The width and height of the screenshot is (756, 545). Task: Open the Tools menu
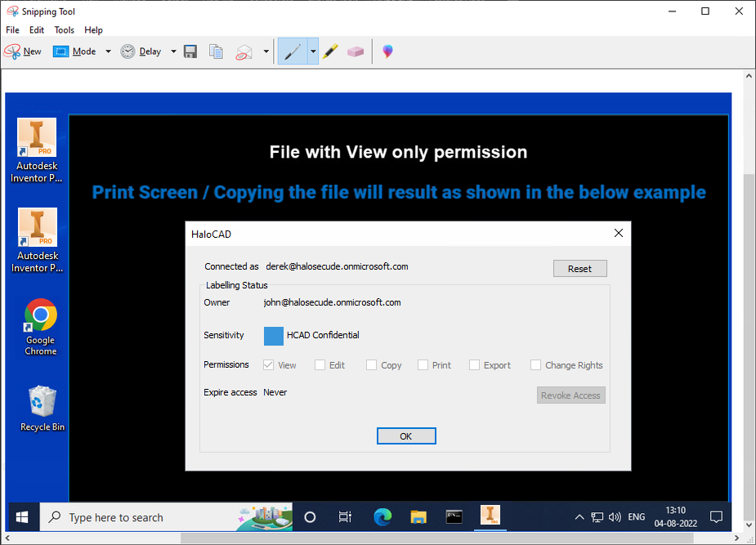[x=64, y=30]
